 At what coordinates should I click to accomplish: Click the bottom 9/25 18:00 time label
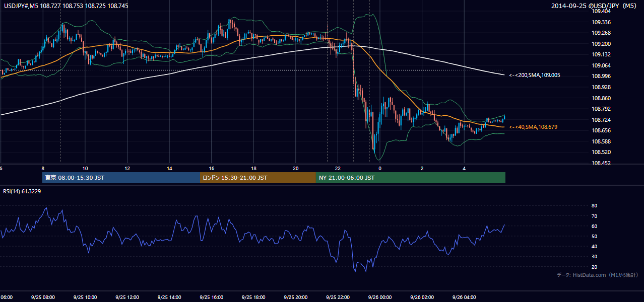coord(253,297)
